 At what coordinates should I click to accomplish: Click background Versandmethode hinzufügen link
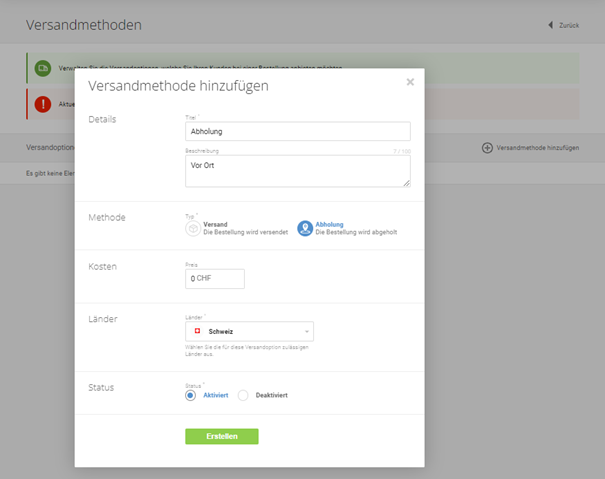(537, 147)
